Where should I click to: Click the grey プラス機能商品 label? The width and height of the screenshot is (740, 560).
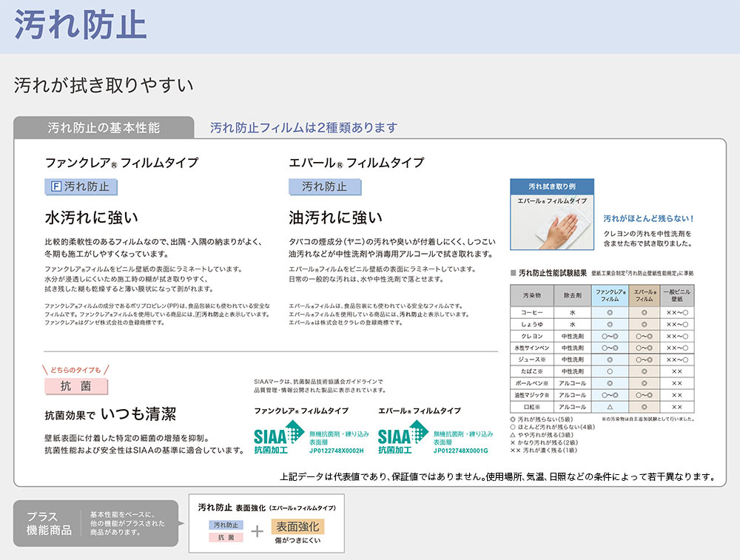[x=49, y=523]
